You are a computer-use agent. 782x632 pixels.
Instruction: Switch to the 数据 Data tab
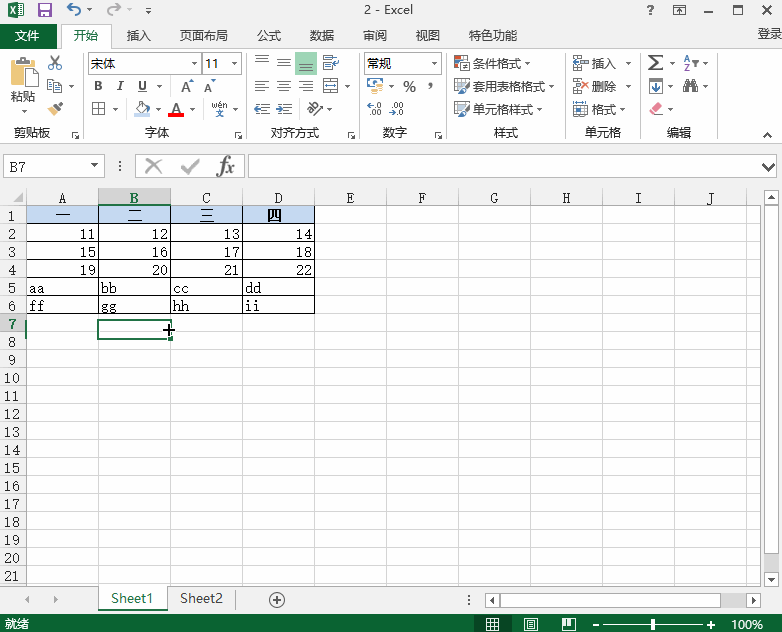tap(322, 35)
